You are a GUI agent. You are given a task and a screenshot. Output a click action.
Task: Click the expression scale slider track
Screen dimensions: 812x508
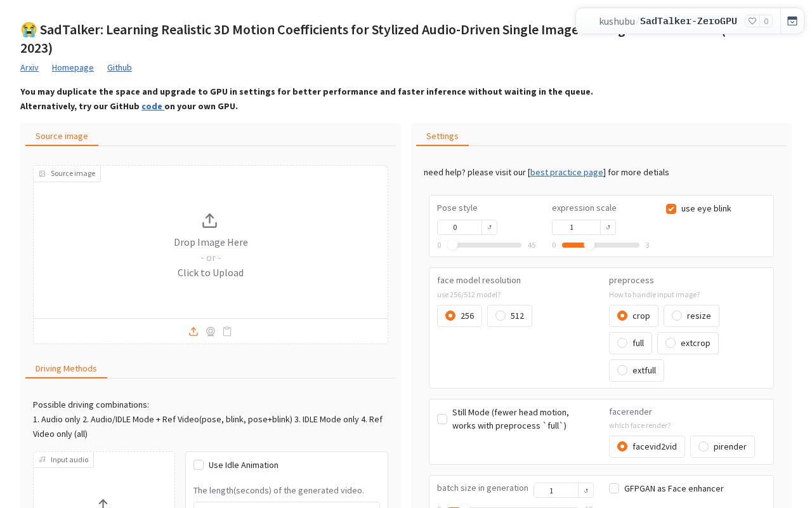[x=601, y=245]
